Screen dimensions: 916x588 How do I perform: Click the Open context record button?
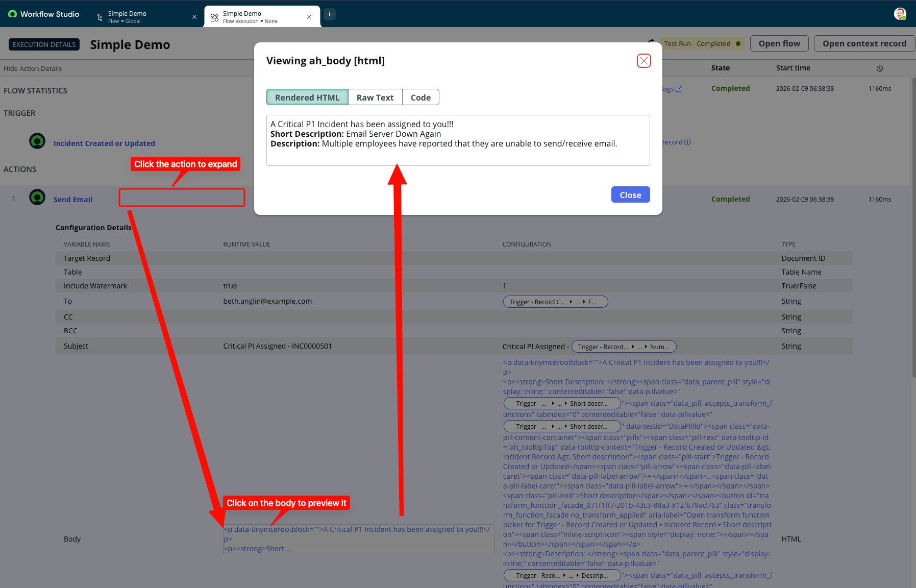(x=864, y=43)
